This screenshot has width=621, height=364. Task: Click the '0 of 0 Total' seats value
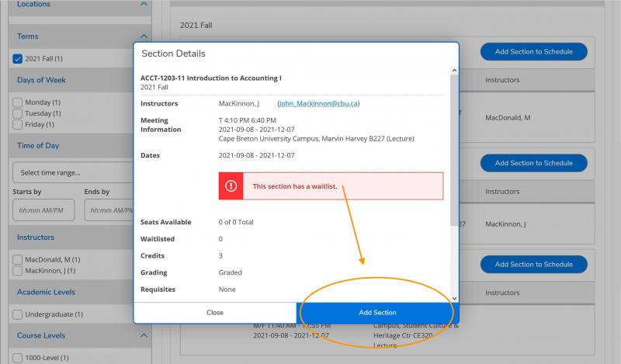tap(236, 222)
